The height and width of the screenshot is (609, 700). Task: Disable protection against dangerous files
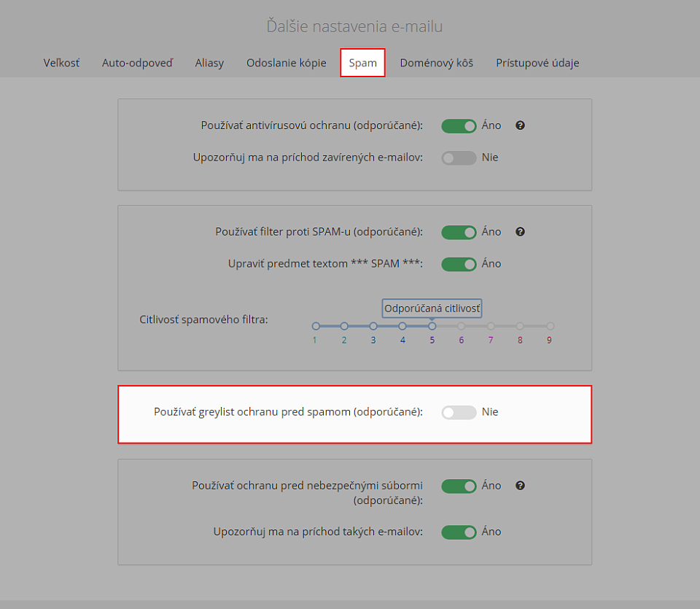[459, 486]
